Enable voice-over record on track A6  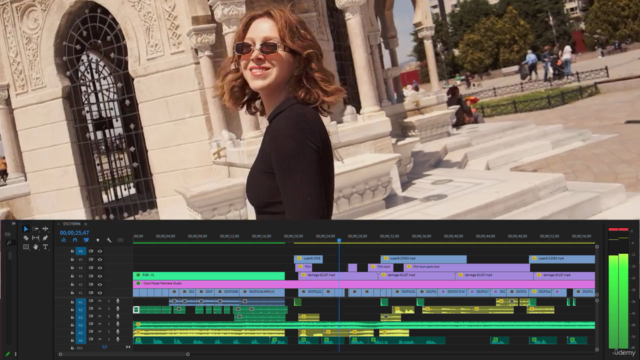(x=118, y=340)
